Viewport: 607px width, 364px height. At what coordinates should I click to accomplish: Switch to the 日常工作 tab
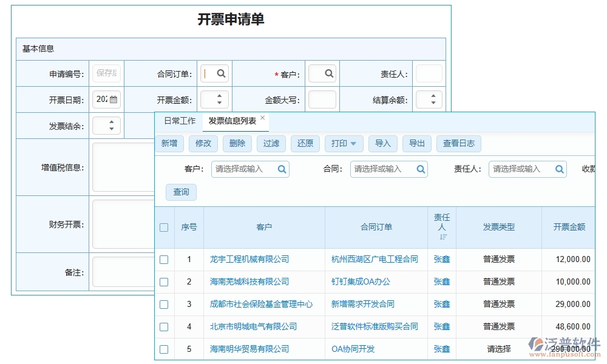[x=179, y=121]
